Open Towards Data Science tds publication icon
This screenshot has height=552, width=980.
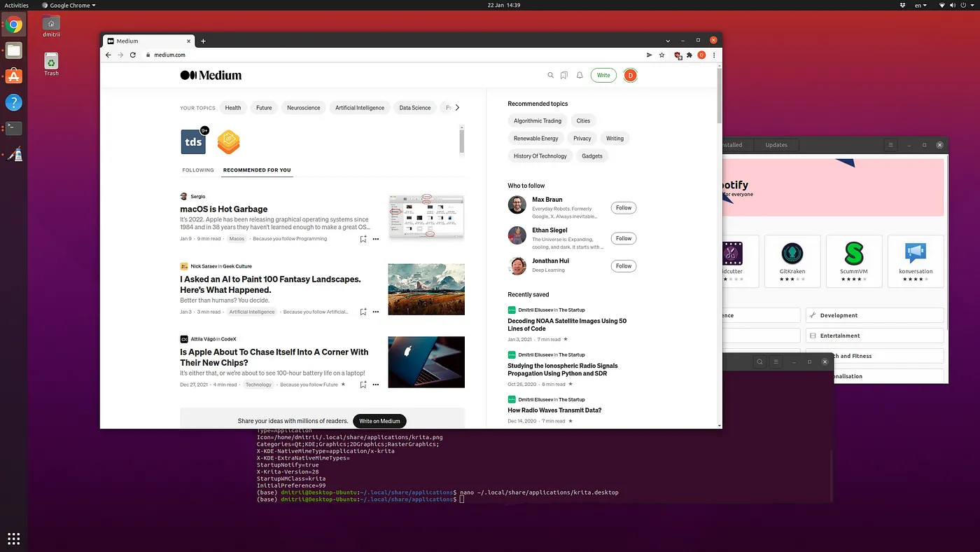pyautogui.click(x=193, y=142)
